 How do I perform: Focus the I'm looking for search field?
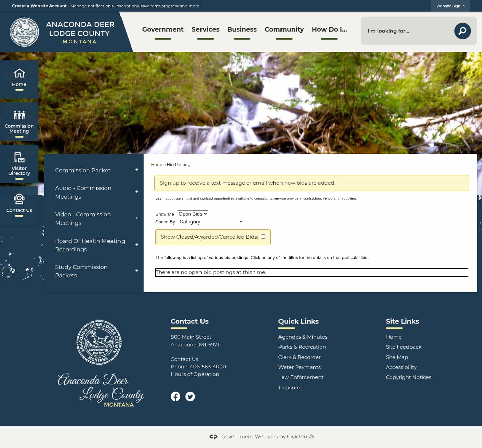[x=407, y=31]
